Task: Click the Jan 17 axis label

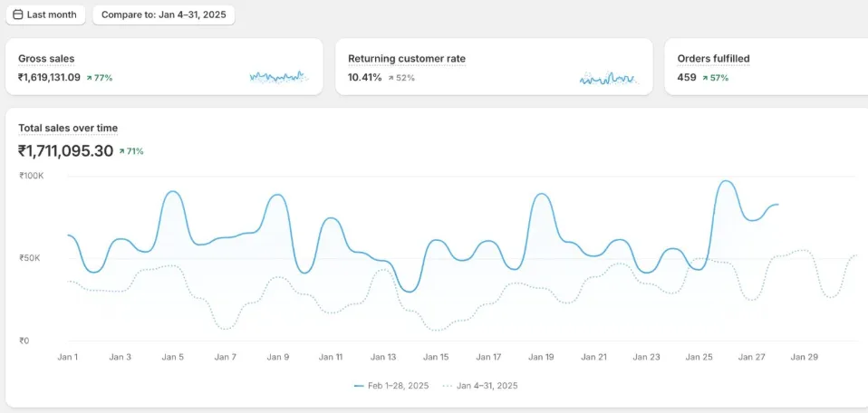Action: click(x=488, y=357)
